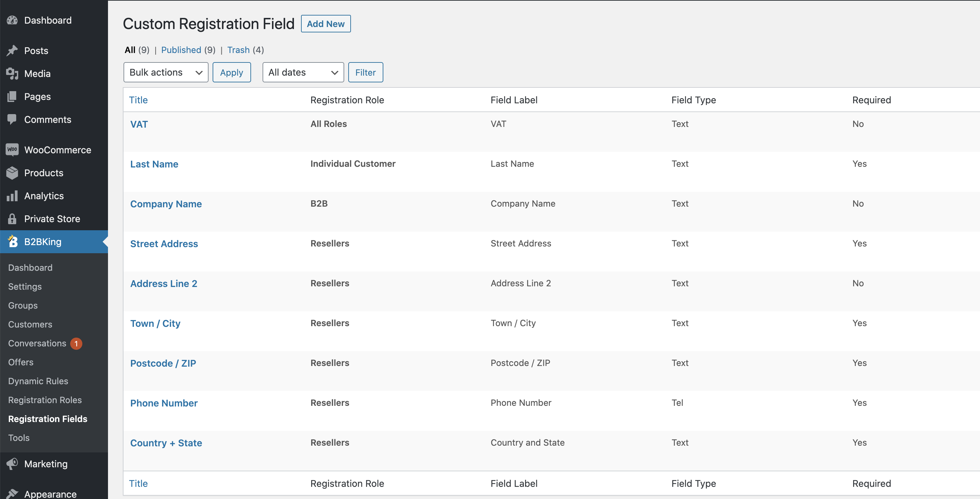The image size is (980, 499).
Task: Edit the Phone Number registration field
Action: [164, 403]
